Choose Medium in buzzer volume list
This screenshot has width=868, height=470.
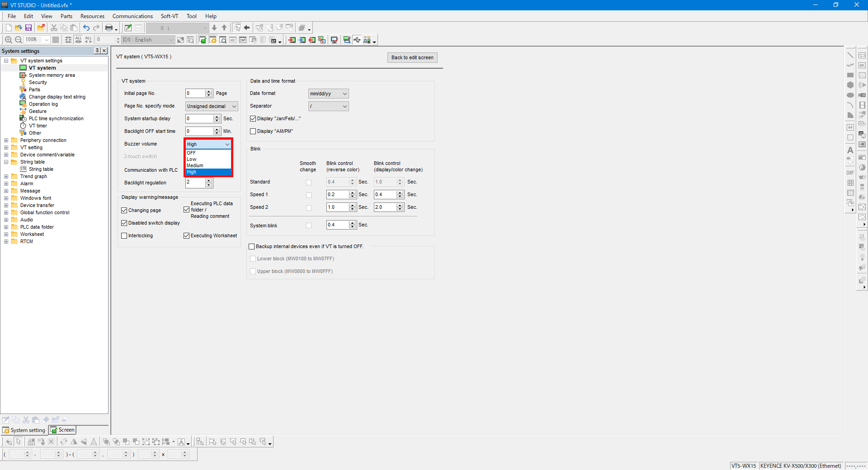click(195, 166)
